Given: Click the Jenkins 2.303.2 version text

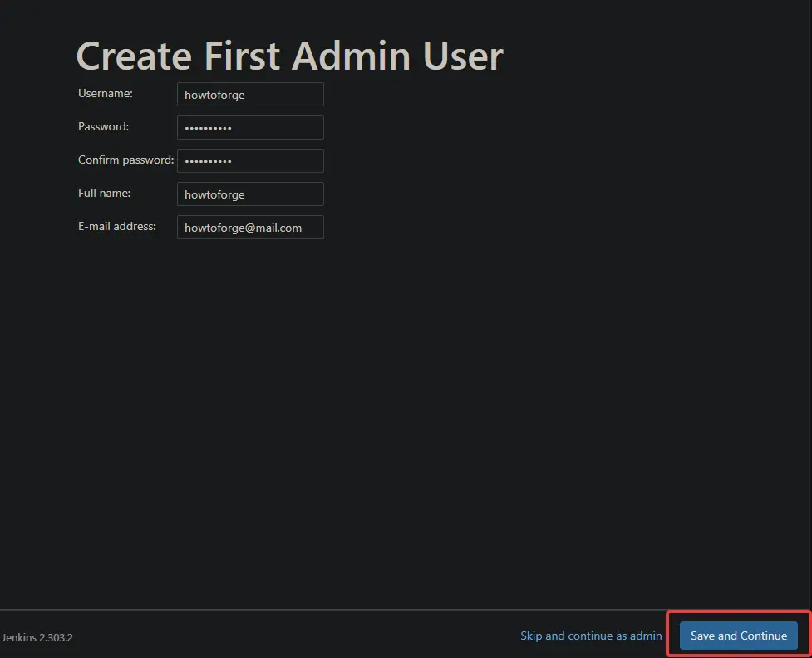Looking at the screenshot, I should (x=37, y=637).
